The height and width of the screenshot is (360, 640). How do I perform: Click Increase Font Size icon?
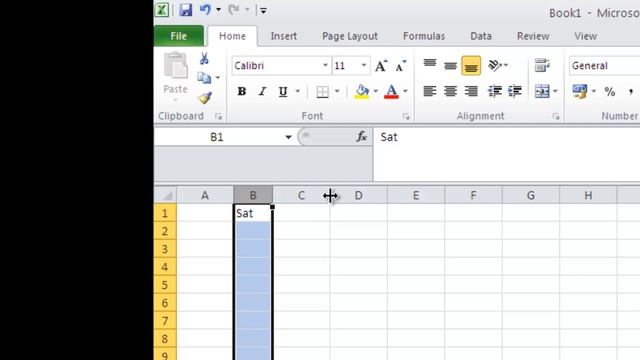tap(381, 65)
